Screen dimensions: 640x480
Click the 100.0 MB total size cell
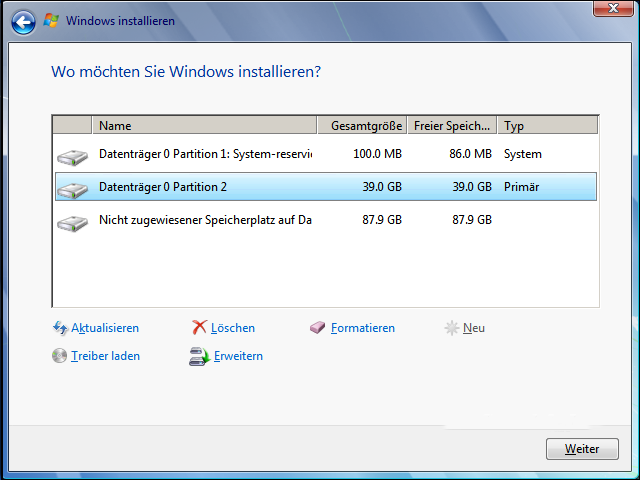(x=377, y=154)
